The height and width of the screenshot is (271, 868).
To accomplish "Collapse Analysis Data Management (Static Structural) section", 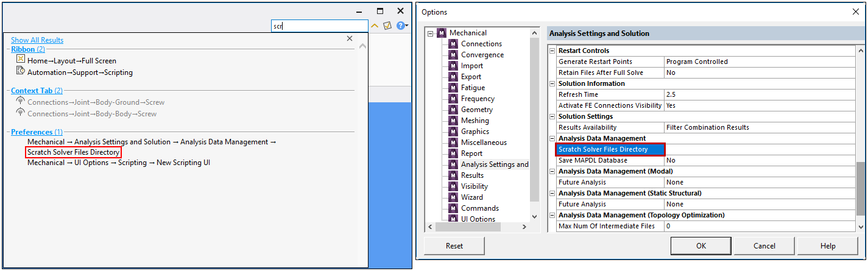I will point(552,193).
